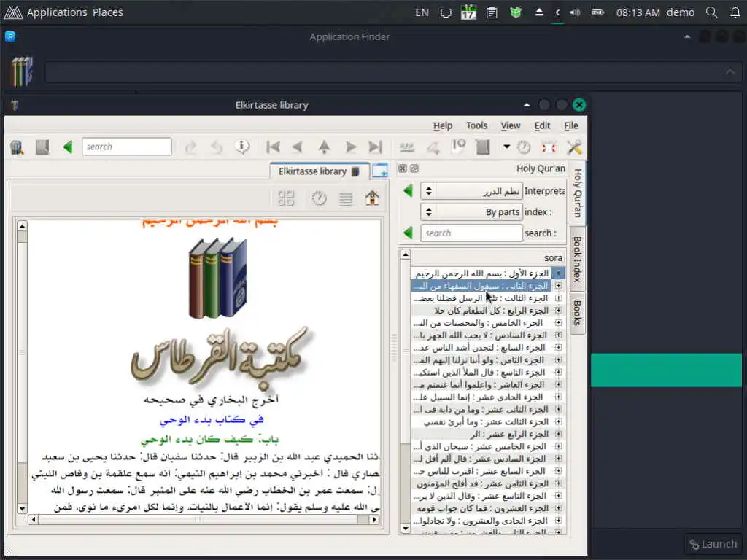Screen dimensions: 747x560
Task: Expand the الجزء الخامس tree item
Action: (558, 323)
